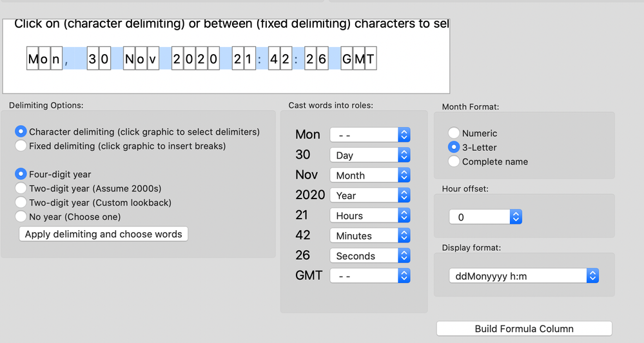Viewport: 644px width, 343px height.
Task: Open role dropdown for GMT
Action: tap(370, 276)
